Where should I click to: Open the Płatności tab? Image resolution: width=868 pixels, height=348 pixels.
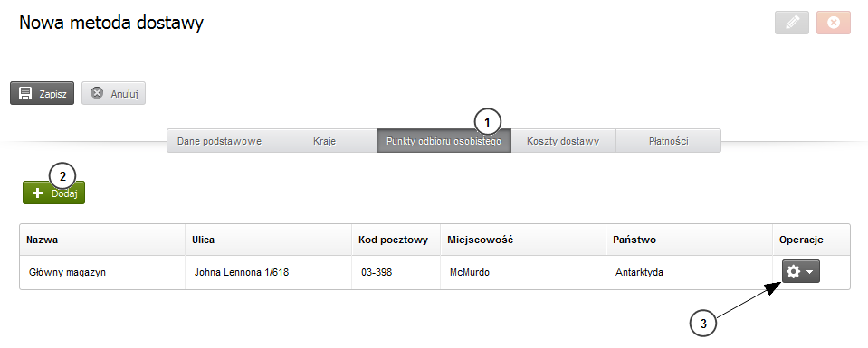pyautogui.click(x=668, y=141)
